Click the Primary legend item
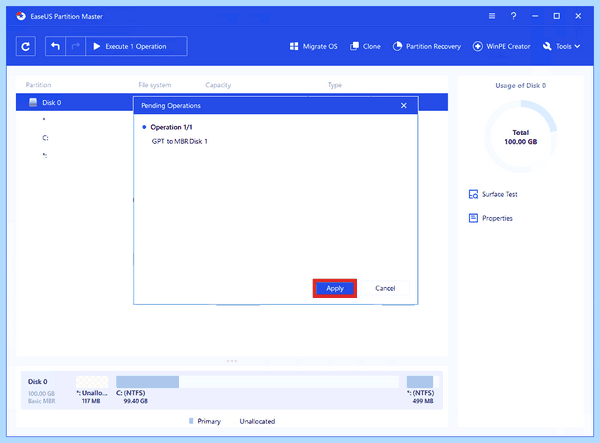The height and width of the screenshot is (443, 600). pos(205,421)
